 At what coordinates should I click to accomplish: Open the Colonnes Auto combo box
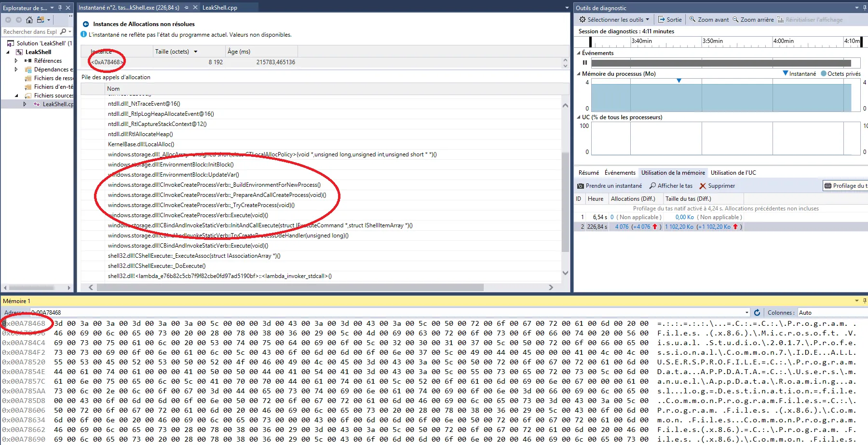pyautogui.click(x=832, y=313)
